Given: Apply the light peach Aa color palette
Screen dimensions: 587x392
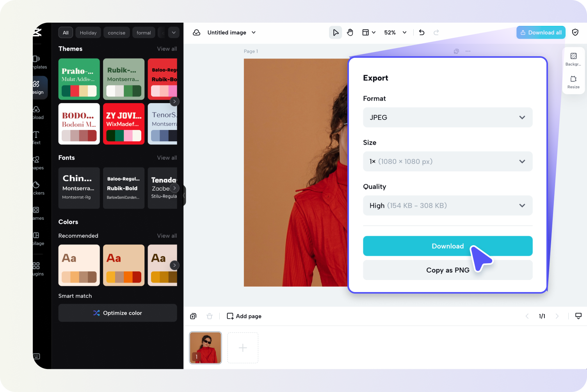Looking at the screenshot, I should click(x=79, y=265).
